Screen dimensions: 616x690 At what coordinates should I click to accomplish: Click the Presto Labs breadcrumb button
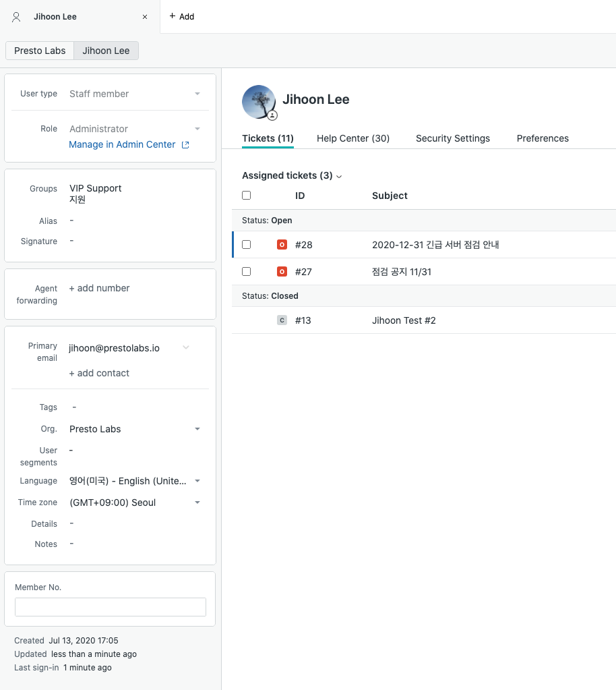click(40, 51)
